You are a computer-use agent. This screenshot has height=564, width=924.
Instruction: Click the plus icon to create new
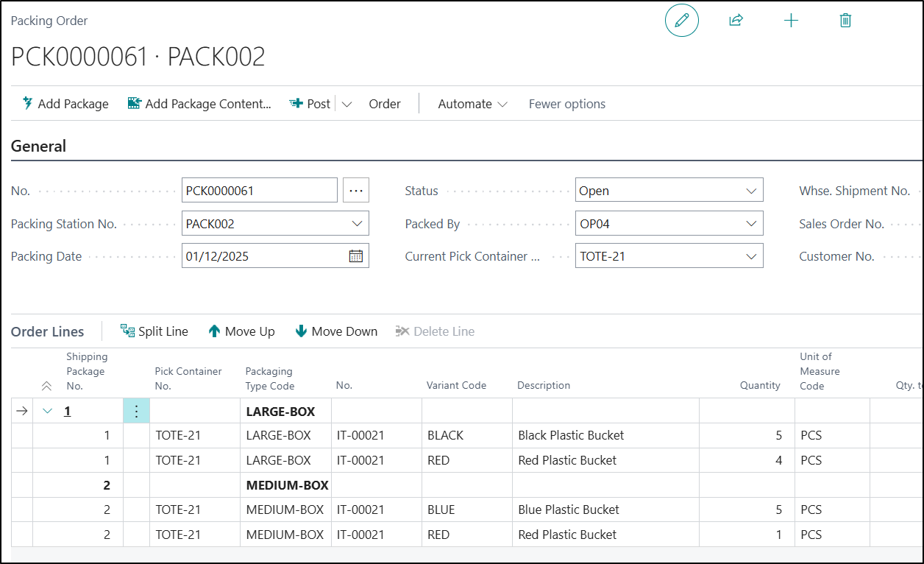791,21
